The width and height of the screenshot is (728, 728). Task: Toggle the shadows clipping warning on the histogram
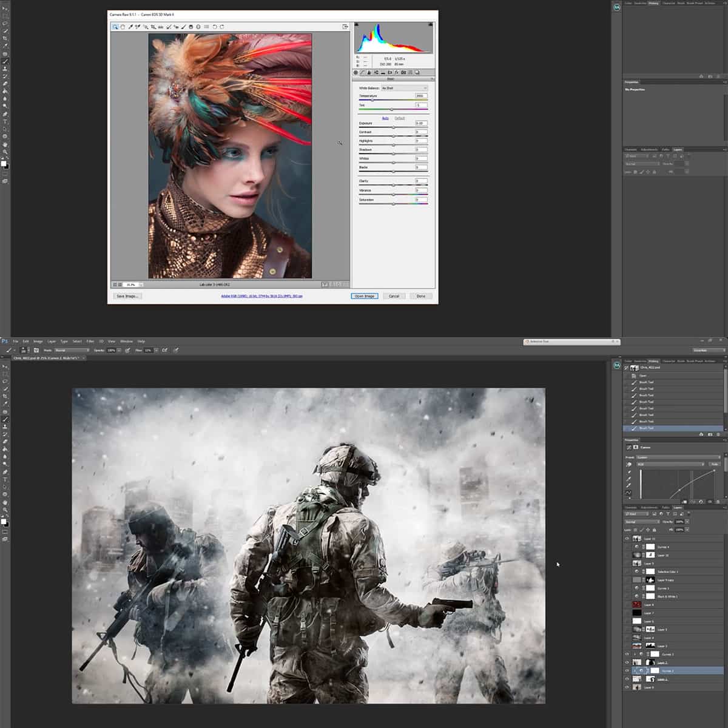point(358,24)
